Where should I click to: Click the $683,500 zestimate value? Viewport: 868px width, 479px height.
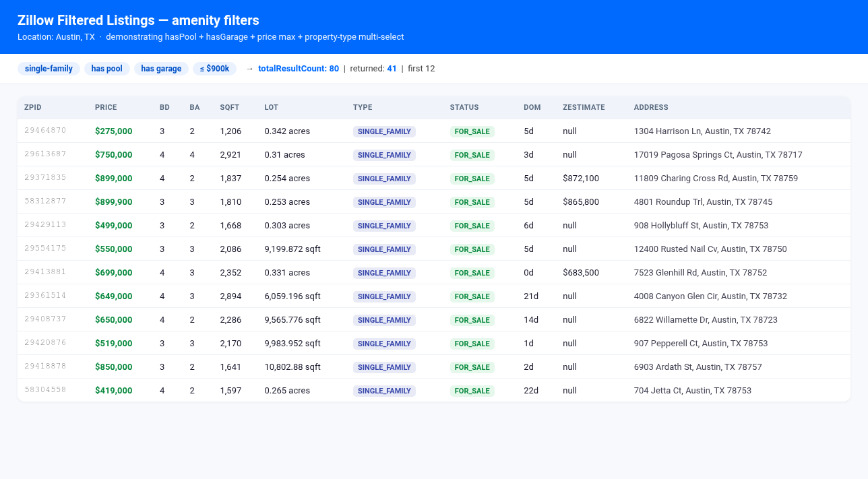point(581,273)
